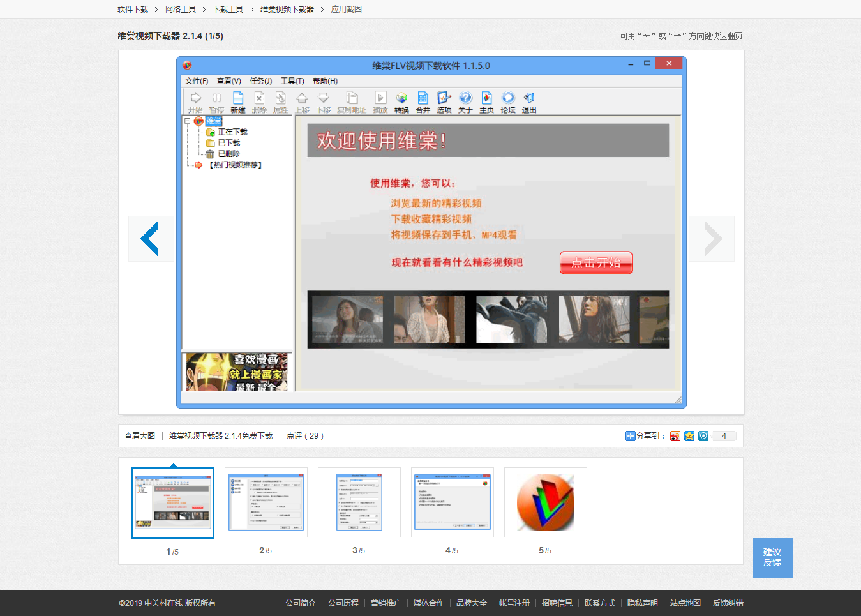Open the 公司简介 footer link
The image size is (861, 616).
click(x=301, y=603)
